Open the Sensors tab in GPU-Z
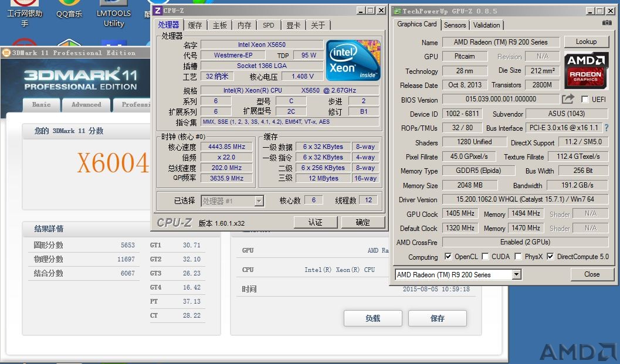620x364 pixels. click(x=455, y=25)
